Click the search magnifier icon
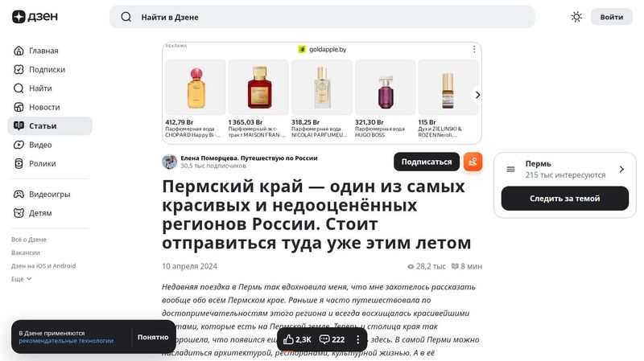 point(126,17)
